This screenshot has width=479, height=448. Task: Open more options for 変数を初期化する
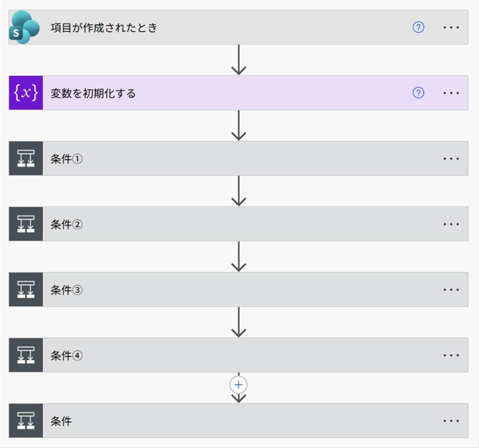(x=451, y=93)
